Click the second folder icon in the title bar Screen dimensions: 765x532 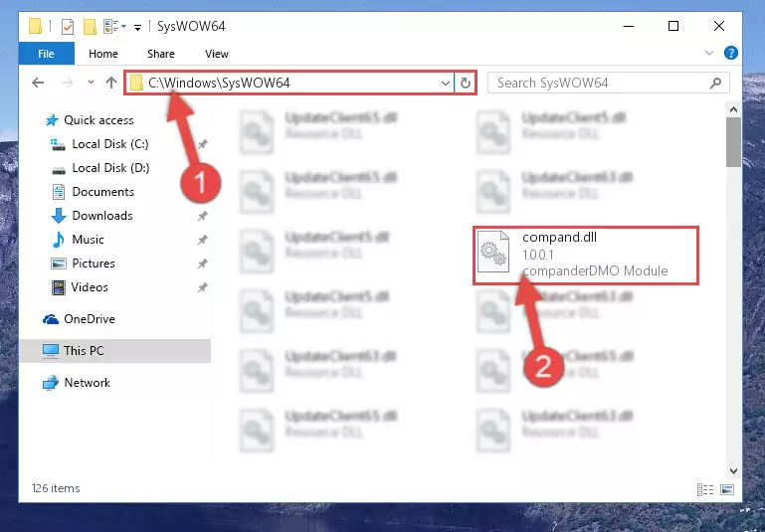pyautogui.click(x=90, y=26)
